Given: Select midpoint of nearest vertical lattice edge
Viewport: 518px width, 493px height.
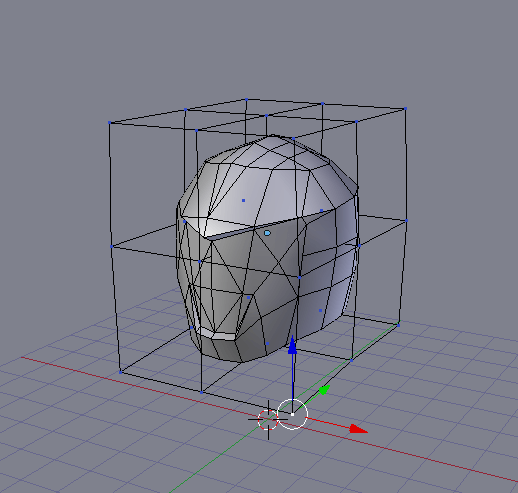Looking at the screenshot, I should [299, 277].
